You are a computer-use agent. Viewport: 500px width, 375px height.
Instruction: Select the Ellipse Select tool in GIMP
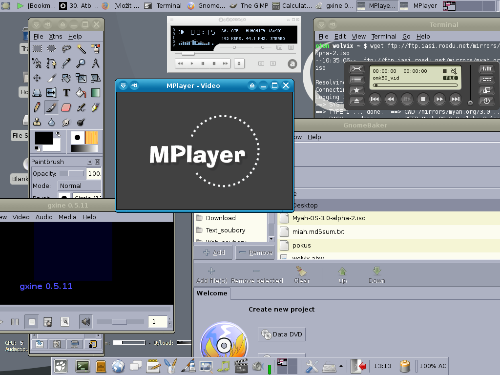51,49
